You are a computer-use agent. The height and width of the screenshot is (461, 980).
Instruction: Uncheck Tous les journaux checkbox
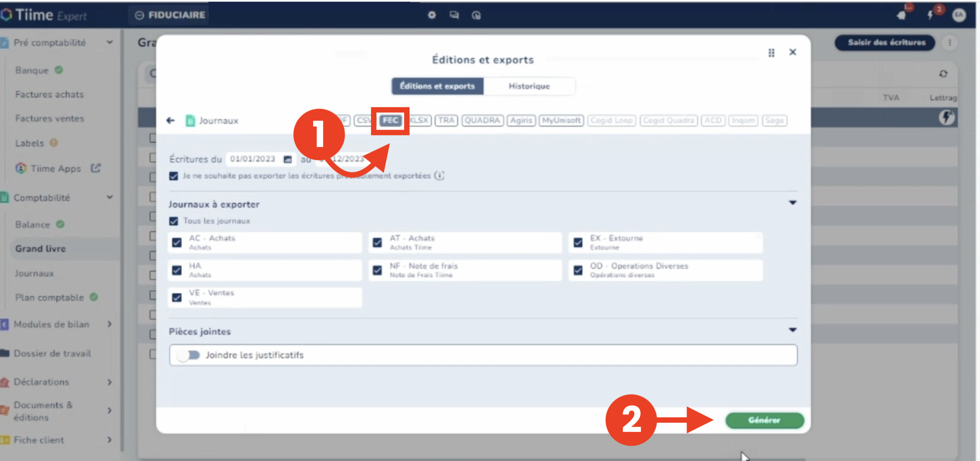[174, 221]
